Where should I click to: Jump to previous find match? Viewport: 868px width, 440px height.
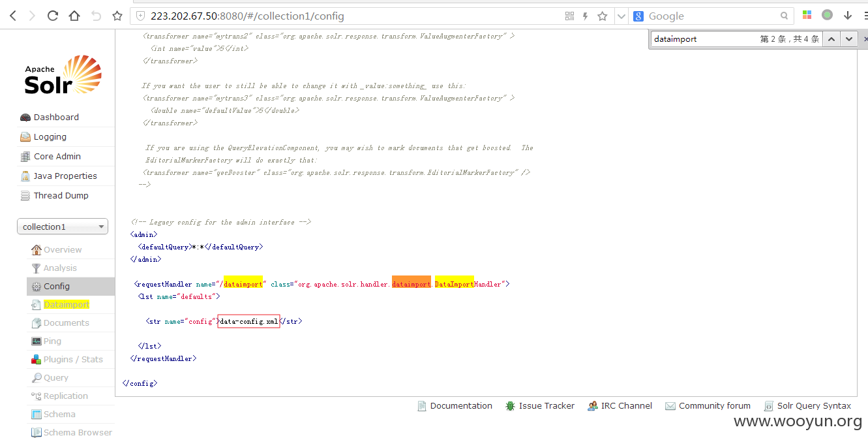point(831,39)
